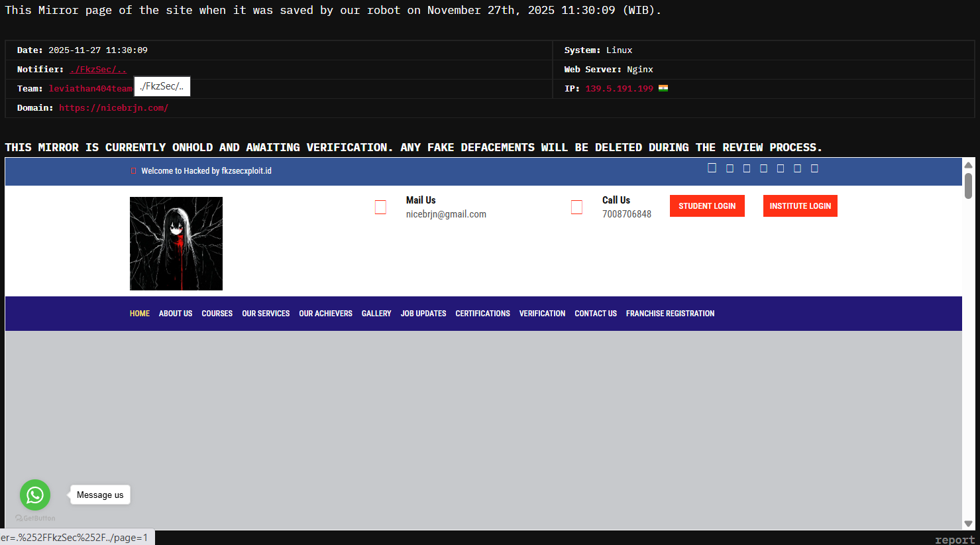Click the report link in the bottom corner

[x=954, y=540]
